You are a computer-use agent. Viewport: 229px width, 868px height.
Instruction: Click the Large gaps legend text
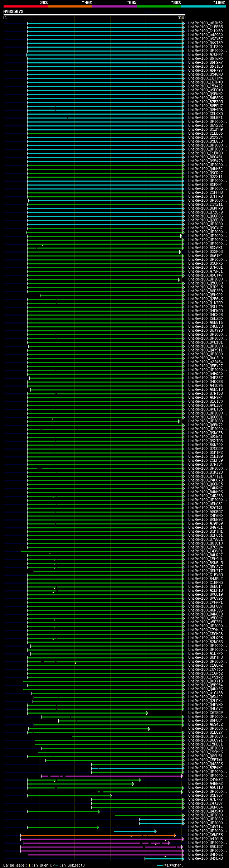pos(44,865)
